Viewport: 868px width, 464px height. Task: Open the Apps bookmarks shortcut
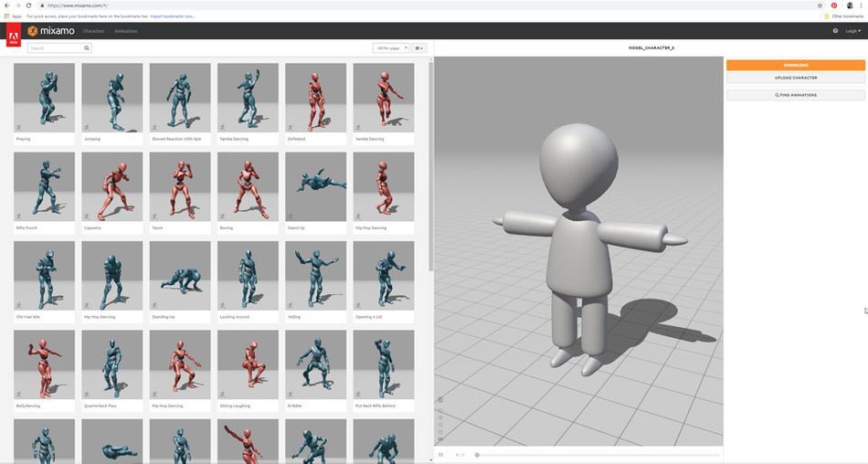click(14, 16)
